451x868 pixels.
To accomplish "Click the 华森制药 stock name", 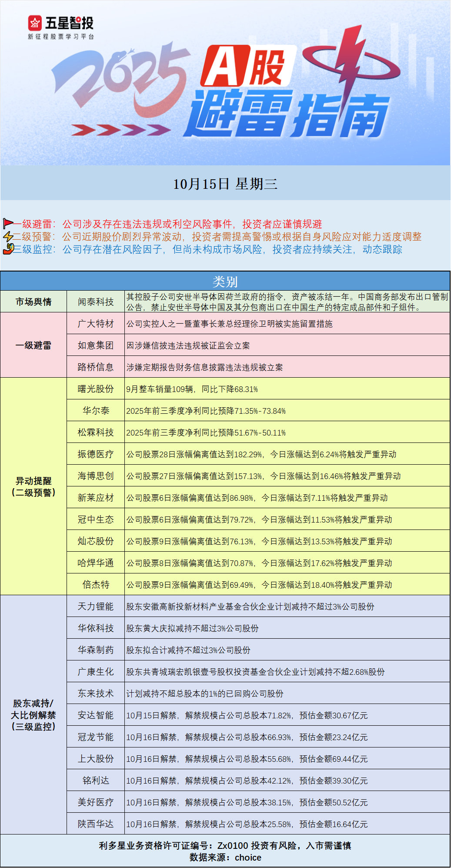I will click(x=96, y=650).
